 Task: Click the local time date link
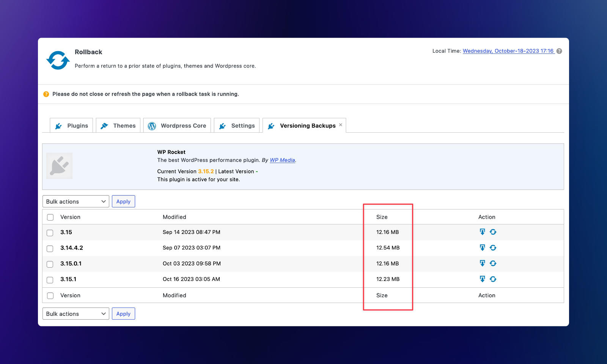(508, 50)
